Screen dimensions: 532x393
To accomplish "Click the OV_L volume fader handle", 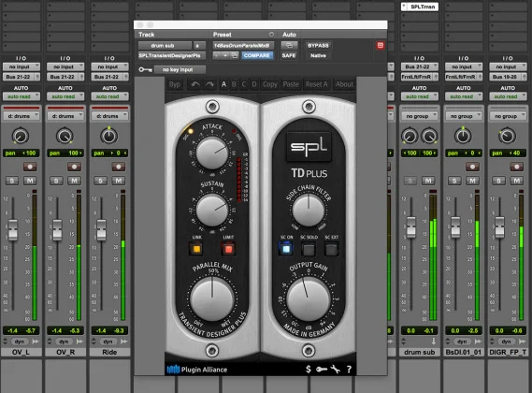I will pyautogui.click(x=13, y=229).
